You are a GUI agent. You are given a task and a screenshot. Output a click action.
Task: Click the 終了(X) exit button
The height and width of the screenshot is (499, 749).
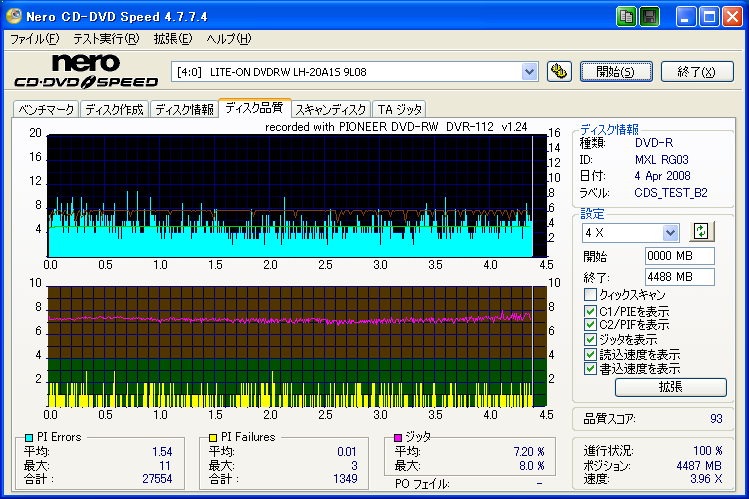[697, 72]
